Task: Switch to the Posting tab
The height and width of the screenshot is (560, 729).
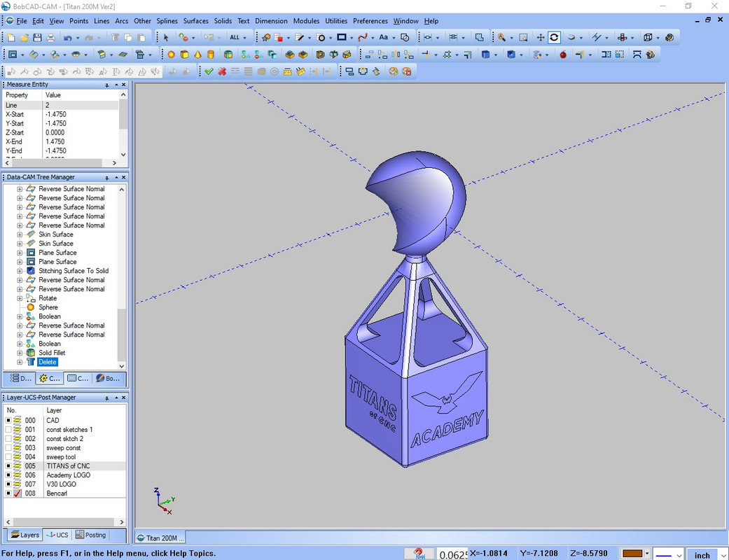Action: click(90, 535)
